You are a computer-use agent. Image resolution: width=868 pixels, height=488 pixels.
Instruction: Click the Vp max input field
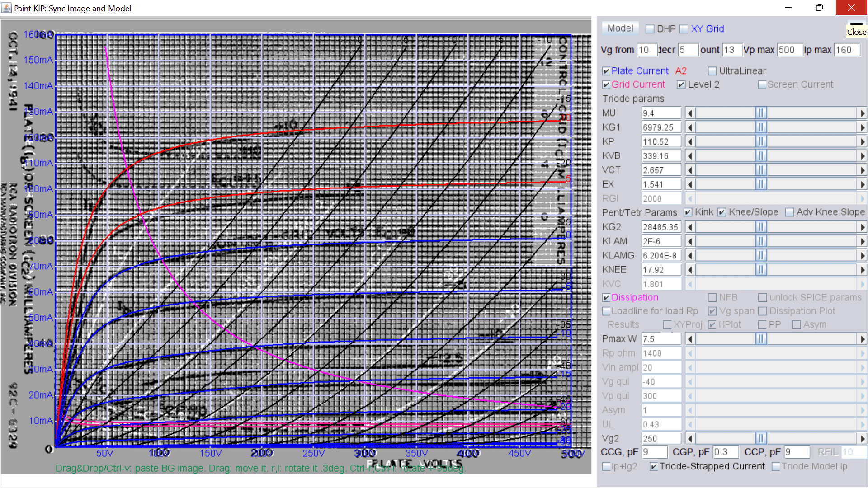[790, 50]
